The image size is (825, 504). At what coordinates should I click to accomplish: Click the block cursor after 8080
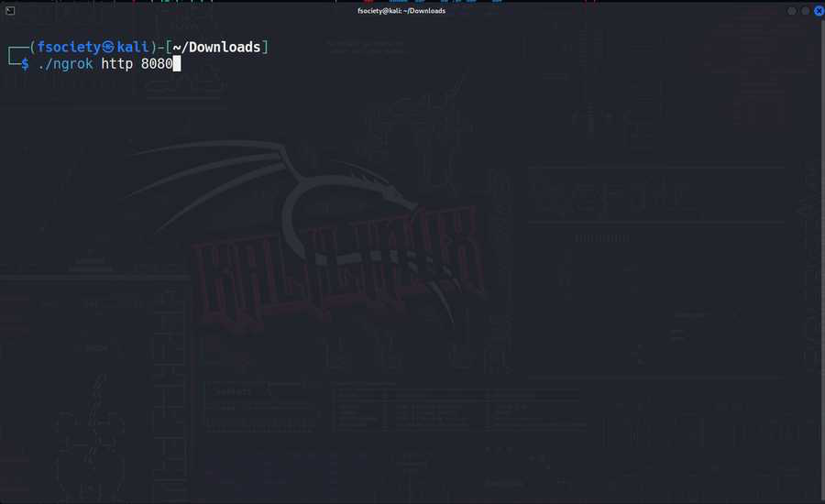[x=177, y=63]
